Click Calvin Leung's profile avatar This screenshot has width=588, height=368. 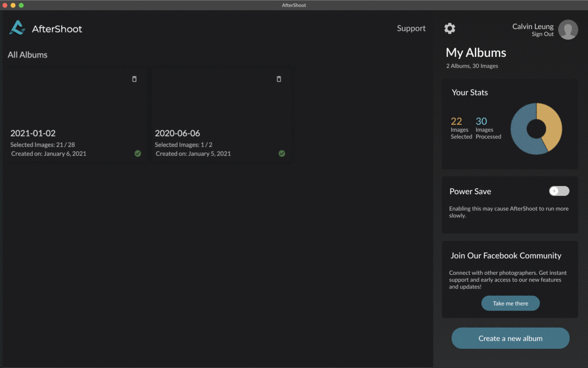[x=568, y=29]
